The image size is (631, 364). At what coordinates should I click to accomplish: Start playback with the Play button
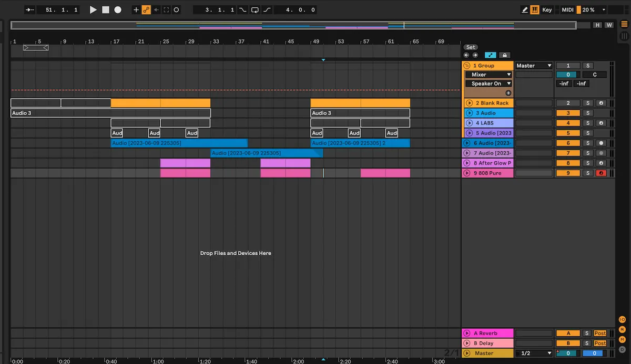93,9
